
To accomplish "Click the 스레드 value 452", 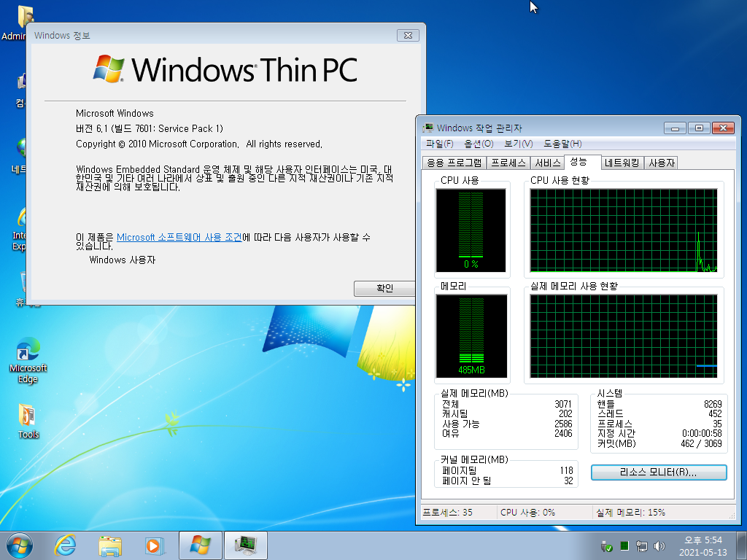I will click(715, 413).
